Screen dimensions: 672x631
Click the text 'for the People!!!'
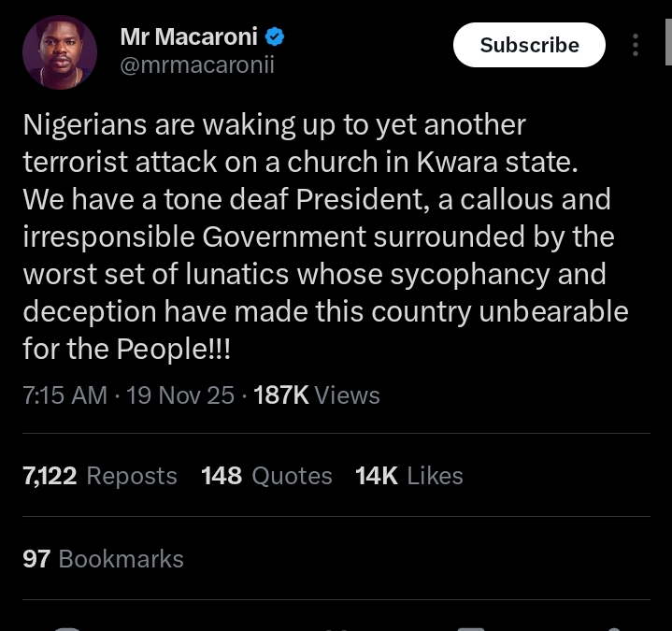(x=127, y=349)
